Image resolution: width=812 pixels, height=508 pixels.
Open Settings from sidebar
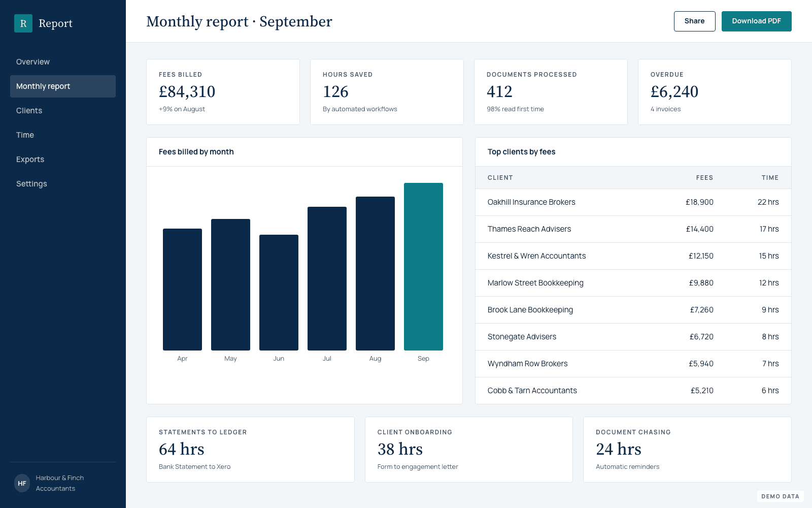tap(63, 184)
